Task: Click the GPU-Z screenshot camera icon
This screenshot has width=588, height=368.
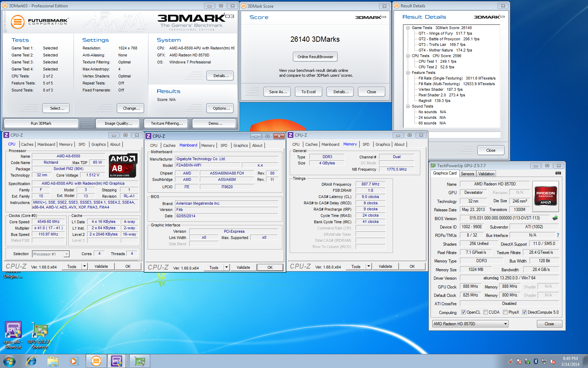Action: pyautogui.click(x=558, y=173)
